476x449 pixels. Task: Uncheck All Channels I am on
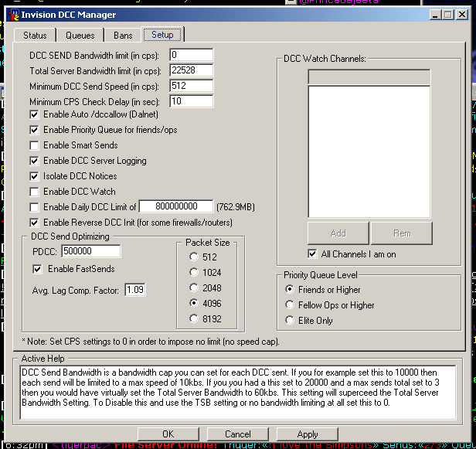312,253
